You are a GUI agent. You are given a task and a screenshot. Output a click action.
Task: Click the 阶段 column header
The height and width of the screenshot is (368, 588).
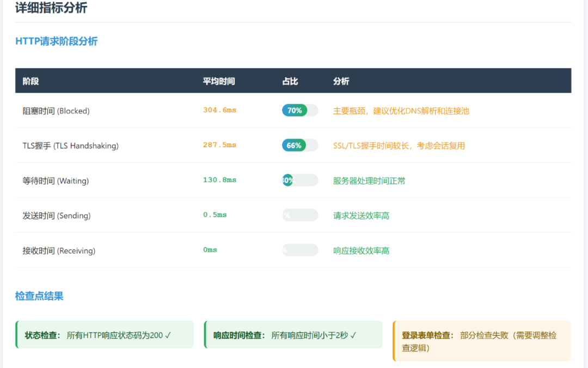pyautogui.click(x=30, y=81)
